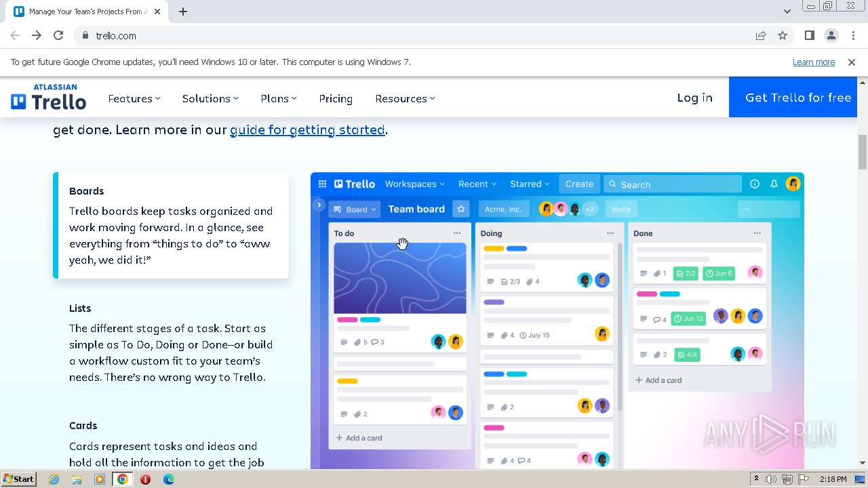Open the Windows Start menu
Viewport: 868px width, 488px height.
[x=19, y=479]
